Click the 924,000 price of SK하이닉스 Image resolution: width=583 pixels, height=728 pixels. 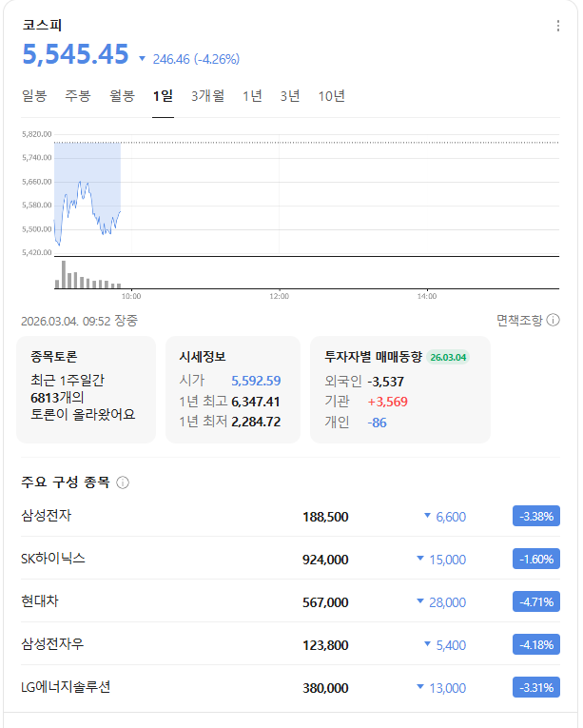point(325,560)
